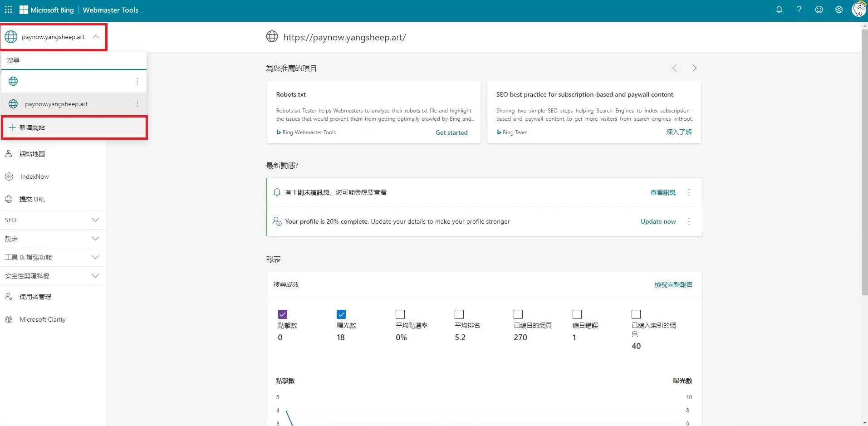Click globe icon beside page URL heading

coord(272,36)
